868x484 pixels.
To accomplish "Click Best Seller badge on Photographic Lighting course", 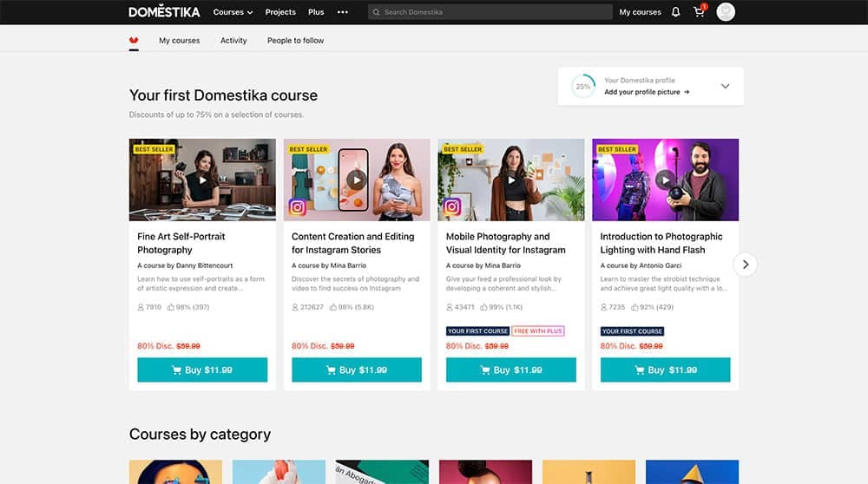I will click(x=617, y=149).
